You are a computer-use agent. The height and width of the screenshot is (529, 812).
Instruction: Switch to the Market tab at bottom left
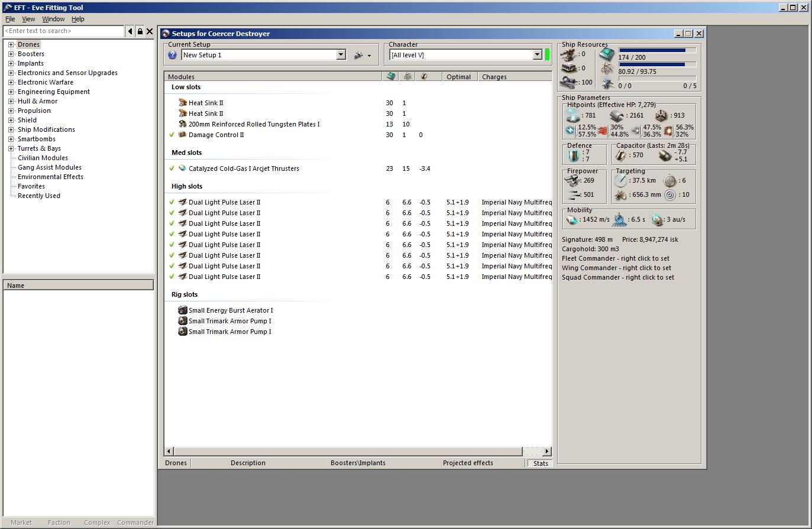click(21, 522)
